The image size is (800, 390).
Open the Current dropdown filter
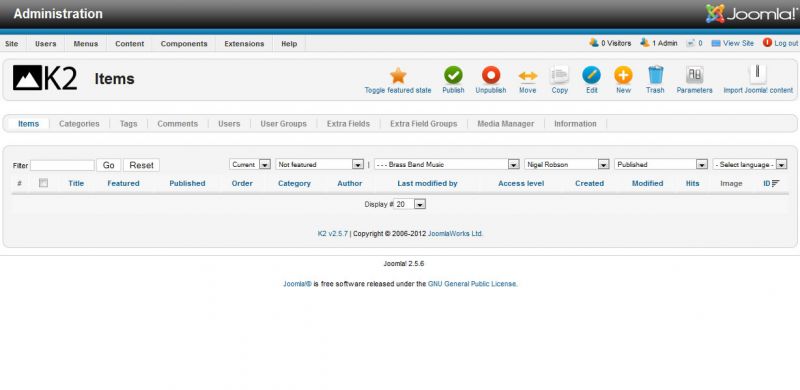[250, 164]
